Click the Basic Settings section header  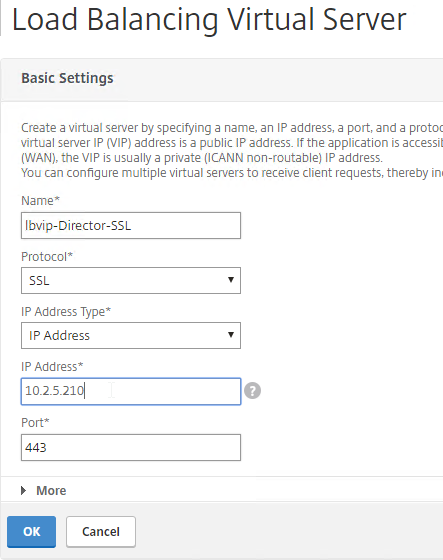coord(67,78)
